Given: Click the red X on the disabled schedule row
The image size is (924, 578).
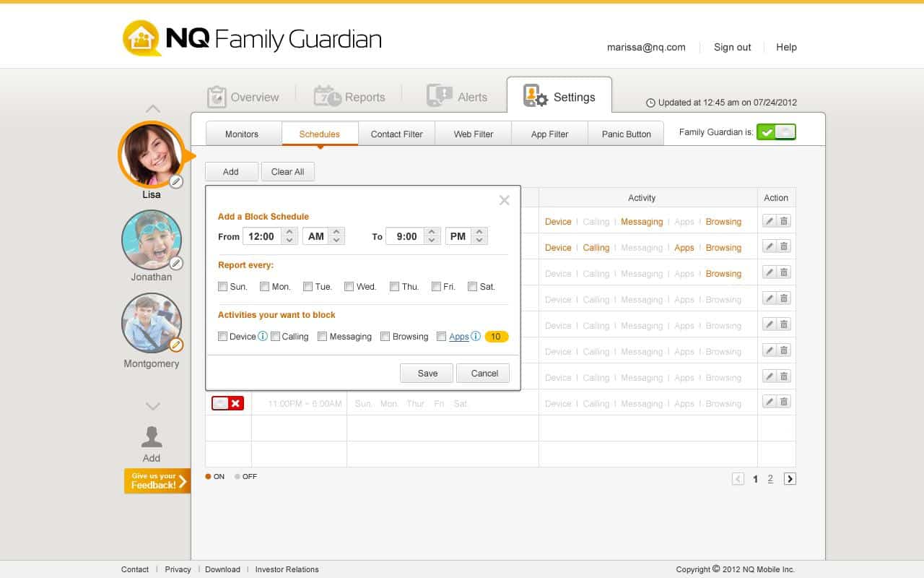Looking at the screenshot, I should point(236,403).
